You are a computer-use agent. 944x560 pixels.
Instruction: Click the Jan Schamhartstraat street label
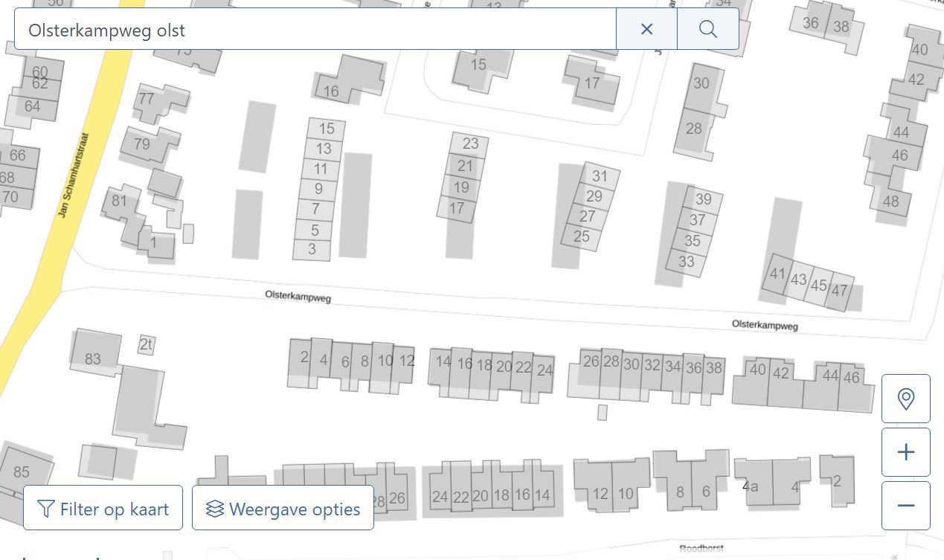click(73, 176)
